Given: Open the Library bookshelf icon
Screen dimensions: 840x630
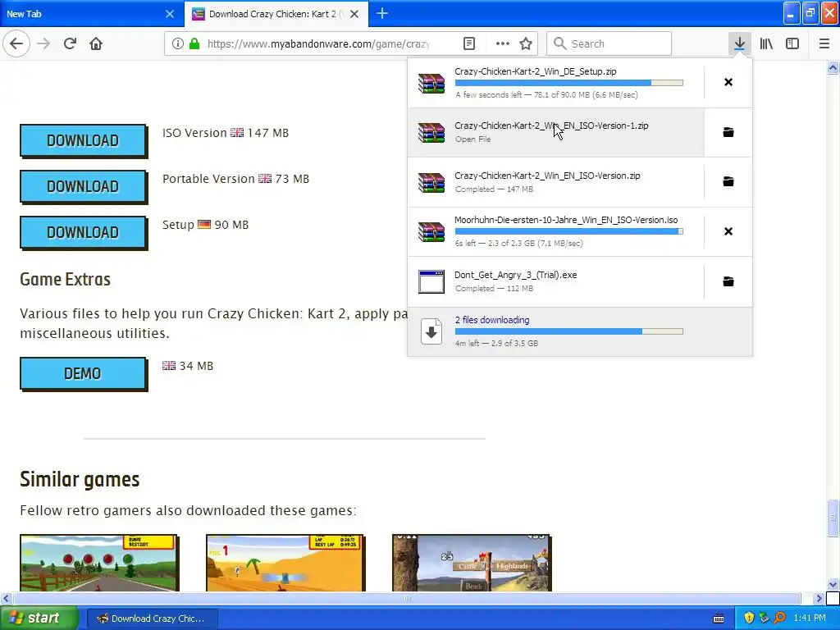Looking at the screenshot, I should point(766,43).
